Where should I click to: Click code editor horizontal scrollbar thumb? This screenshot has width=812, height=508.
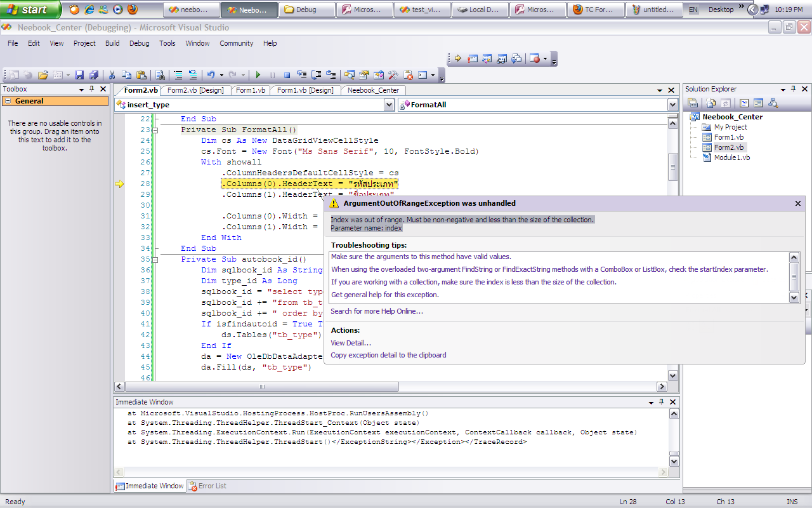click(x=261, y=387)
